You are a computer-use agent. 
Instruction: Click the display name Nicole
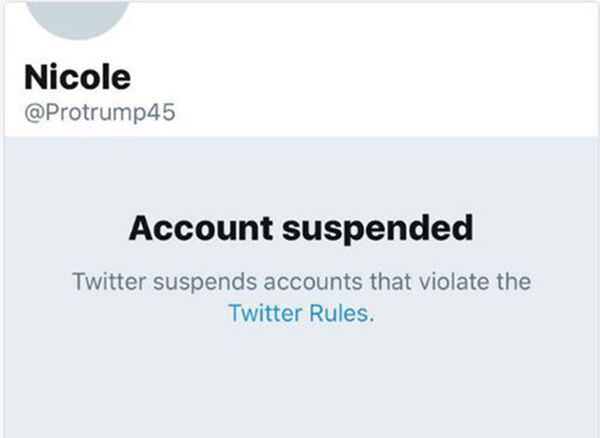[x=79, y=77]
